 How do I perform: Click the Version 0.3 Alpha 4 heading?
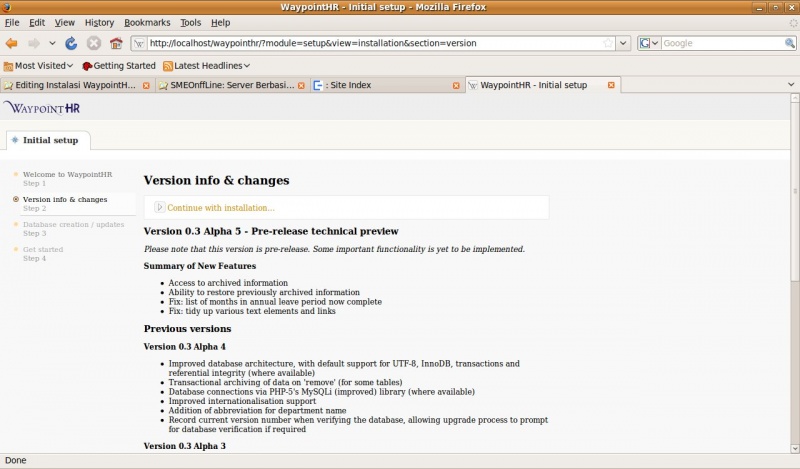point(185,347)
